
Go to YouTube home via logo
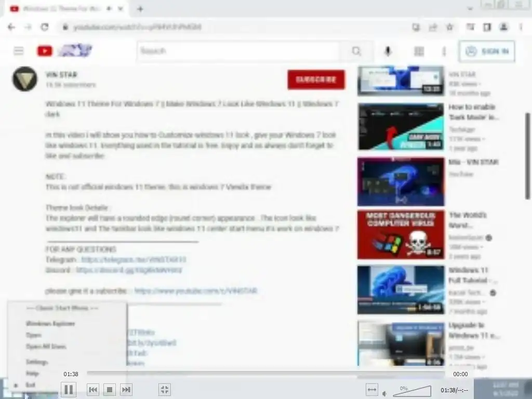point(64,51)
